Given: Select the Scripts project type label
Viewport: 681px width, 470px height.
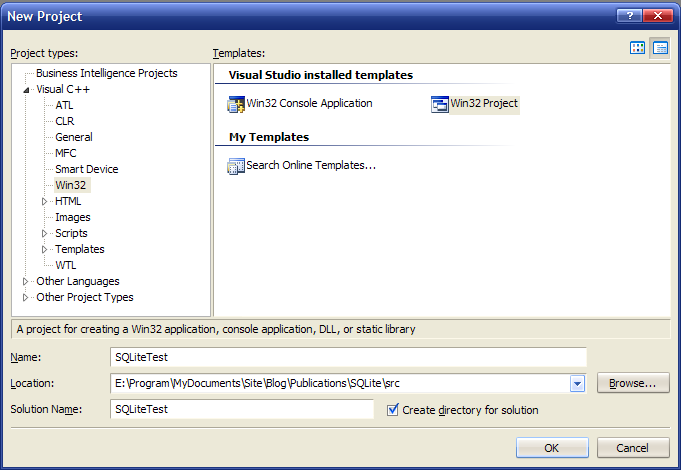Looking at the screenshot, I should (x=71, y=234).
